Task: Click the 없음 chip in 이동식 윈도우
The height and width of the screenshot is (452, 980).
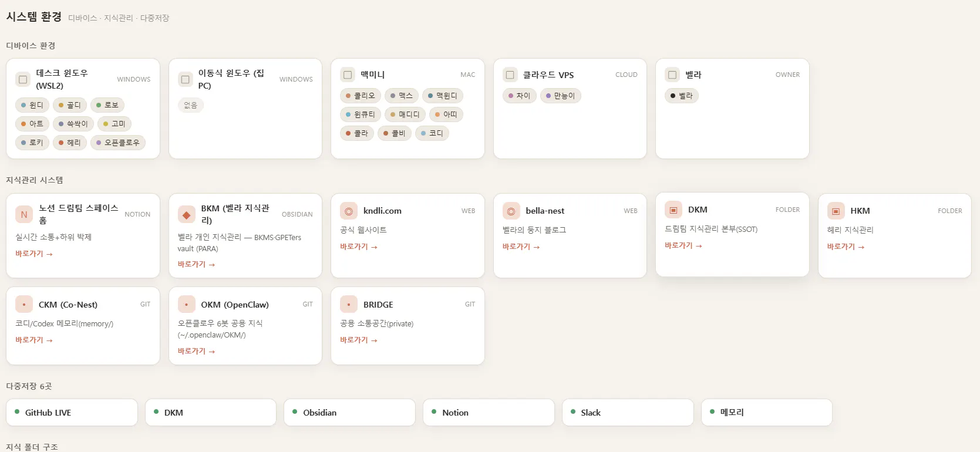Action: pos(191,105)
